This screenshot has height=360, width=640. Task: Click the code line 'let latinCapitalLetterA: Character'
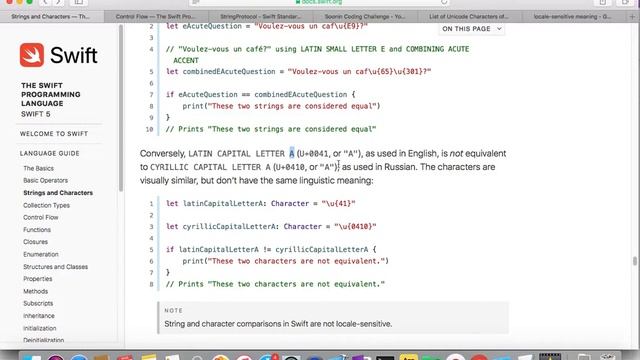260,204
